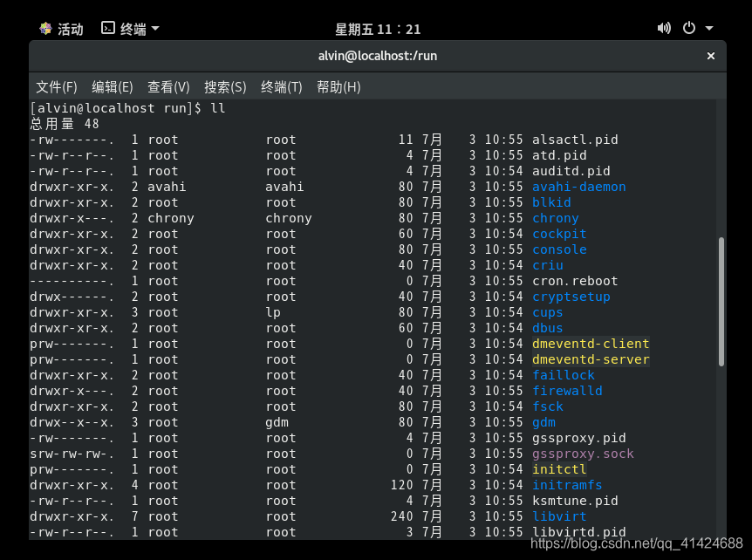Click the size 11 in alsactl.pid row
The image size is (752, 560).
coord(406,140)
